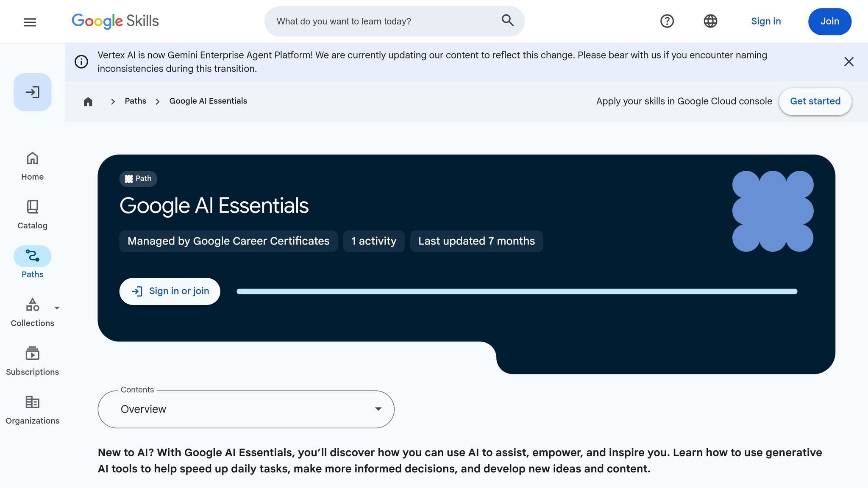
Task: Click the Sign in or join button
Action: click(170, 291)
